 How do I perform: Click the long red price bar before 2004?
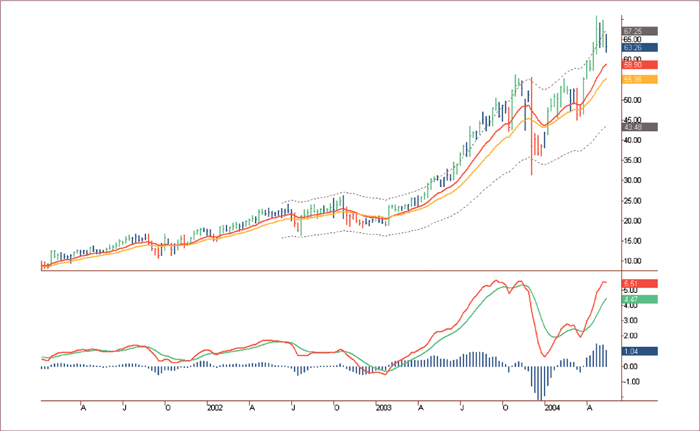point(532,125)
